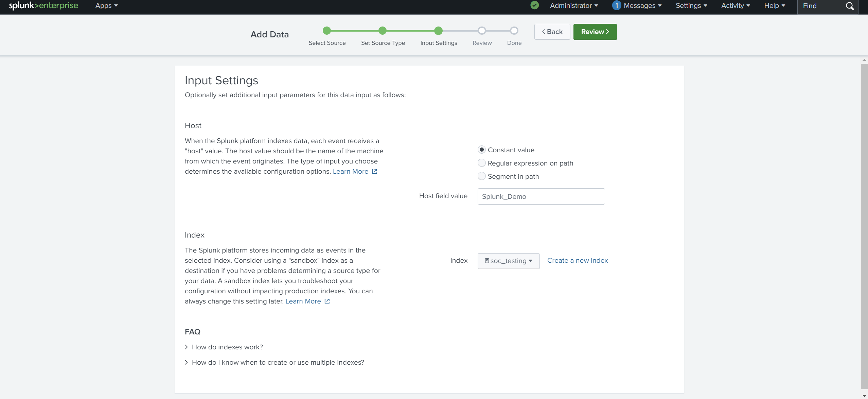Image resolution: width=868 pixels, height=399 pixels.
Task: Click the Add Data title
Action: [x=269, y=34]
